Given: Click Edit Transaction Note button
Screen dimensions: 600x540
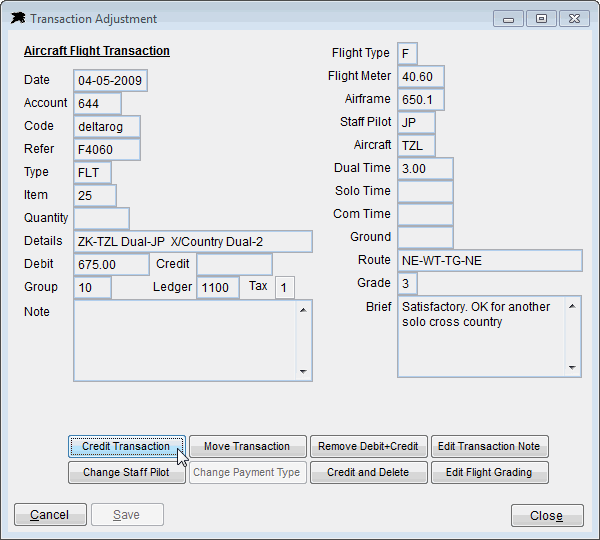Looking at the screenshot, I should [489, 446].
